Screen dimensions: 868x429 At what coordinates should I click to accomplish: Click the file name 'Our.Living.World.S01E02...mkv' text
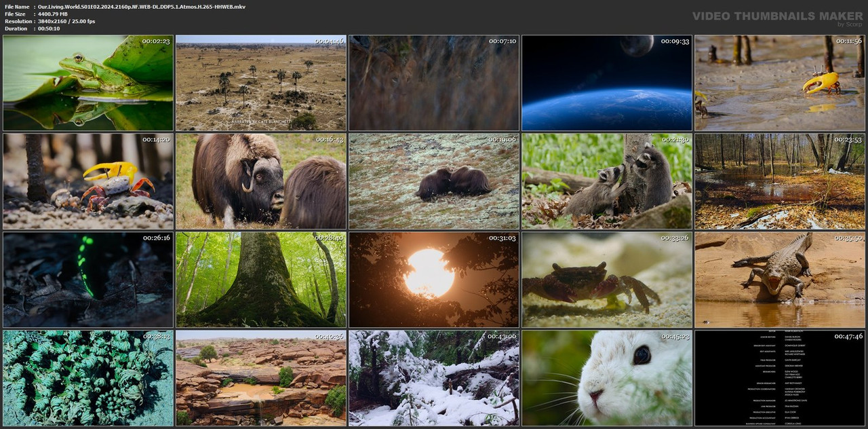[x=142, y=7]
